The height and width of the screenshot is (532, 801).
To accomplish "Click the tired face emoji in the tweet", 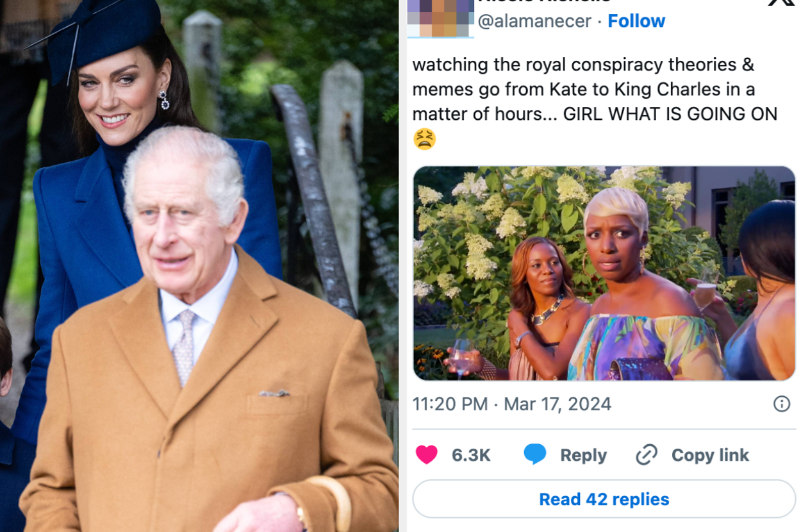I will (x=424, y=138).
